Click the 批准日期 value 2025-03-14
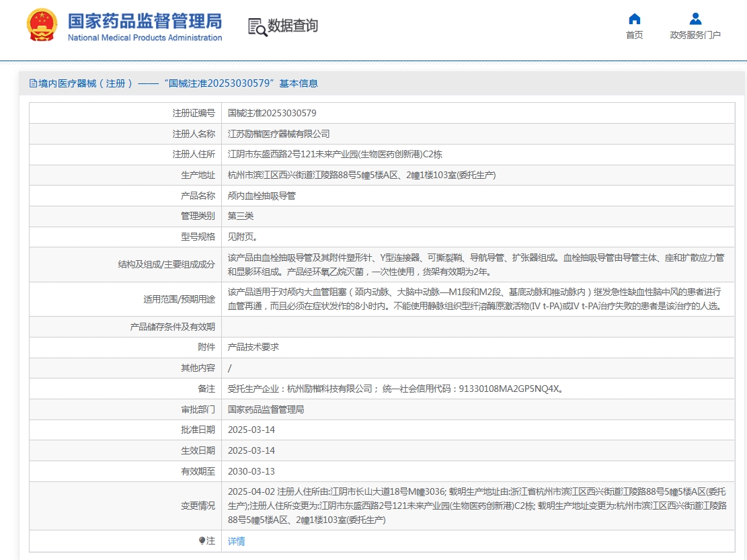The height and width of the screenshot is (560, 747). coord(251,430)
